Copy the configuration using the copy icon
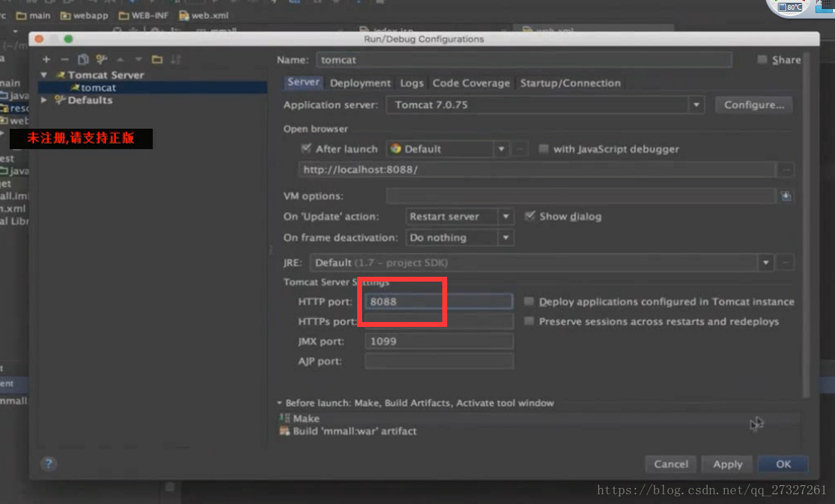Screen dimensions: 835x504 (x=83, y=59)
